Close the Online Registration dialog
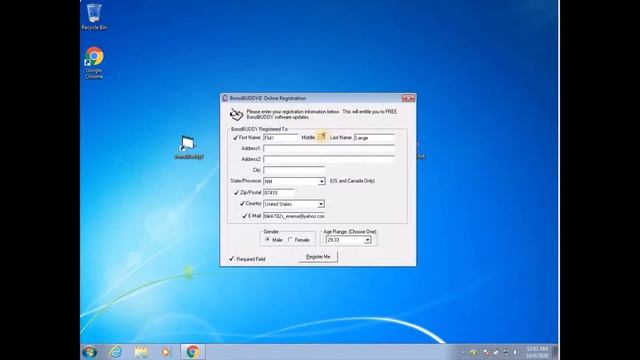Viewport: 640px width, 360px height. tap(408, 98)
